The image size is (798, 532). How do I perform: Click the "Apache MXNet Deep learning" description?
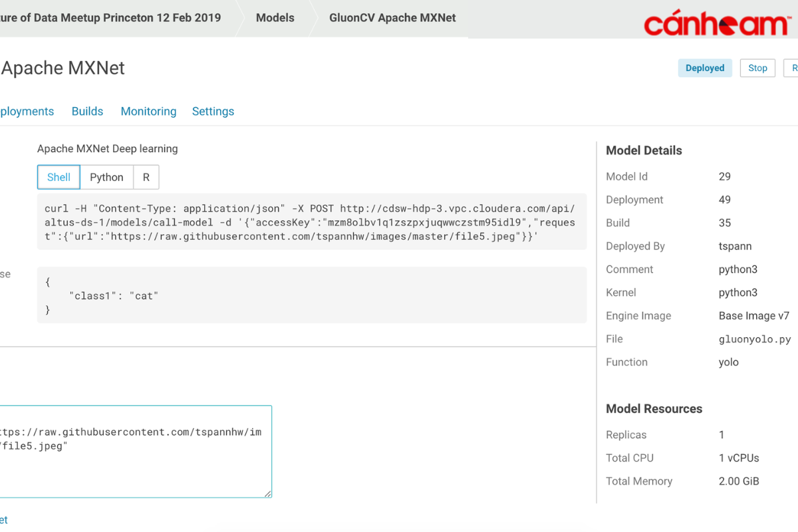click(x=107, y=148)
